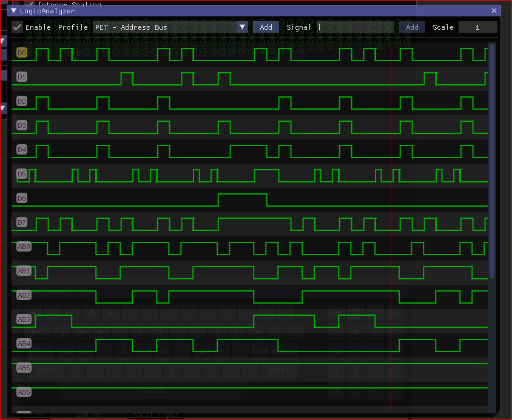The height and width of the screenshot is (420, 512).
Task: Select the D3 channel label
Action: click(x=22, y=125)
